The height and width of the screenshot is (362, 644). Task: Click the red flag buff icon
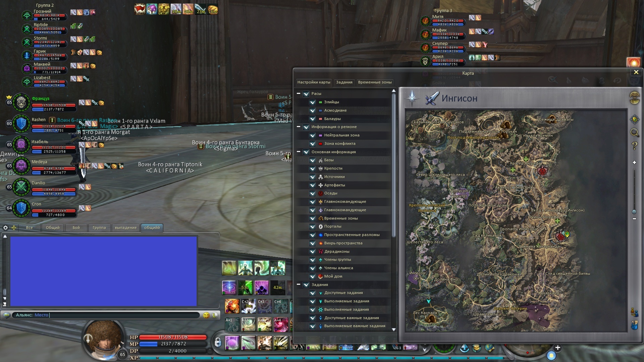[x=140, y=9]
